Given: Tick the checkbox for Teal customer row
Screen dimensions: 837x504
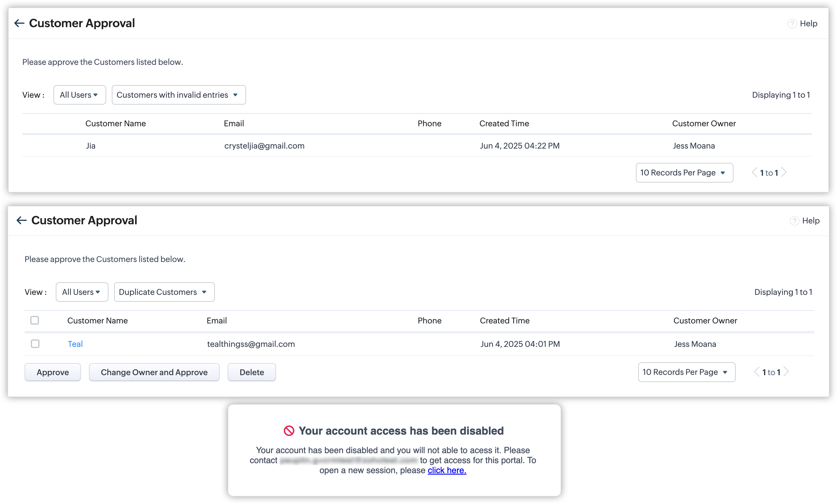Looking at the screenshot, I should tap(35, 344).
